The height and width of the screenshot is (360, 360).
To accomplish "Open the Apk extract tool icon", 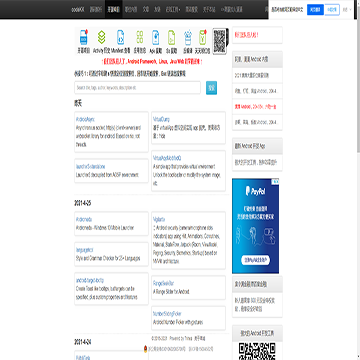I will coord(155,37).
